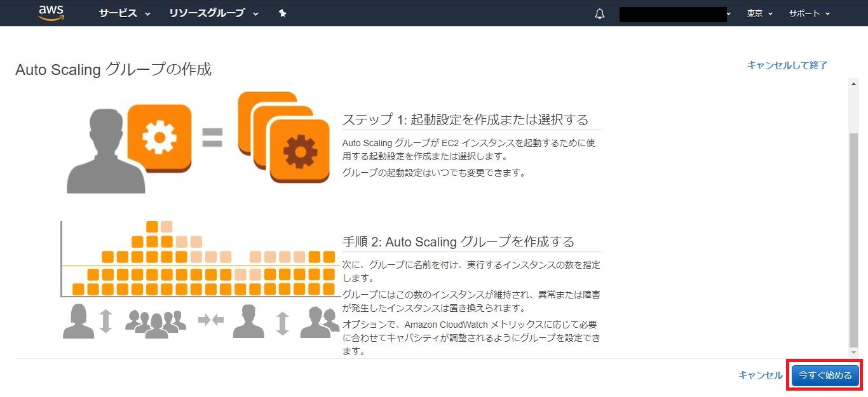868x397 pixels.
Task: Click the vertical scrollbar thumb
Action: coord(853,241)
